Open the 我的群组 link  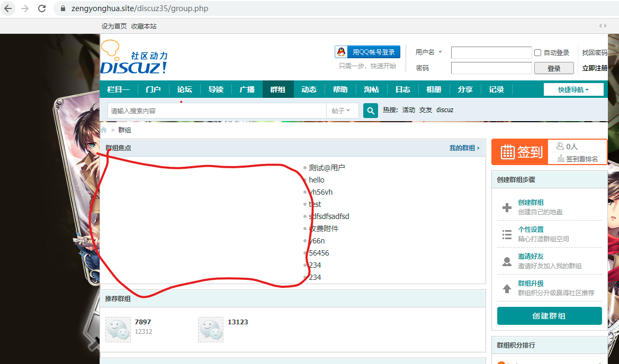(464, 148)
